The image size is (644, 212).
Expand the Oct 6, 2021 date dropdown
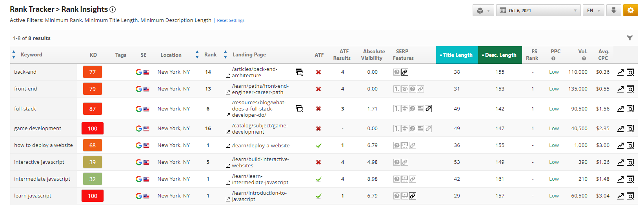(x=538, y=11)
